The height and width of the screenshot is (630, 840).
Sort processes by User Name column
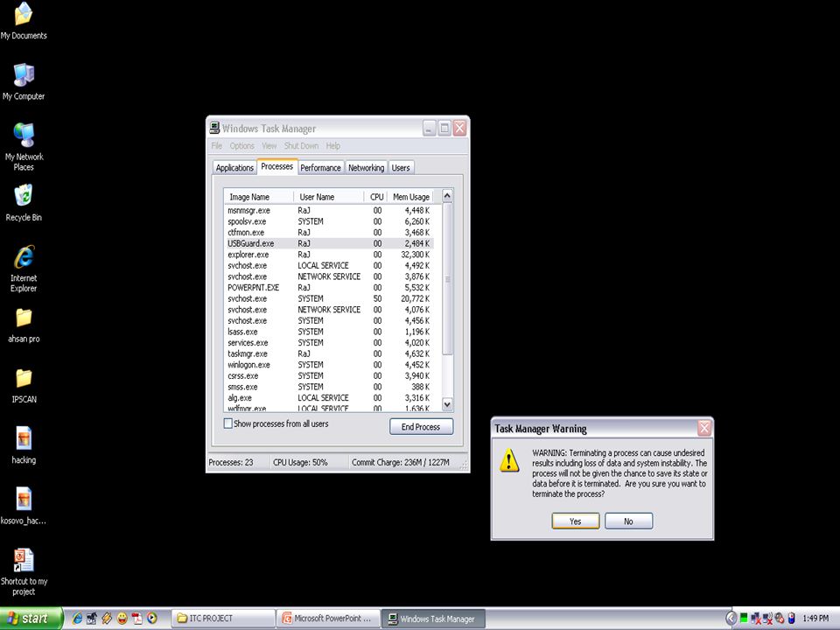[x=328, y=197]
